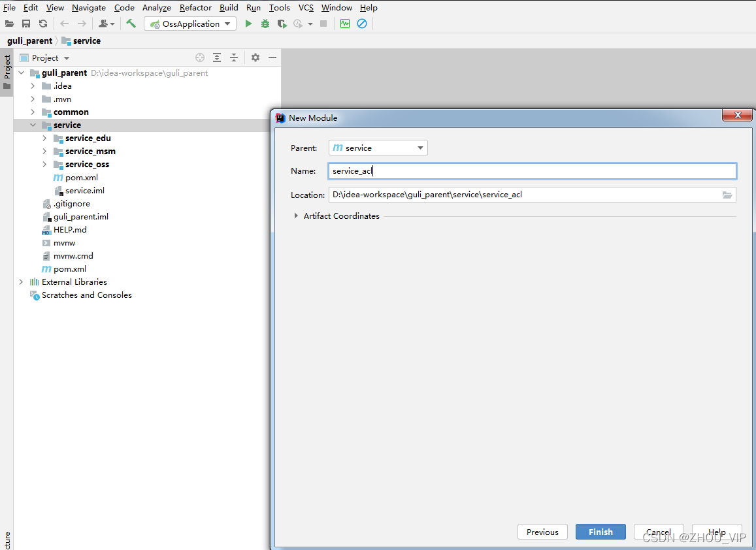
Task: Expand the service_oss module node
Action: pyautogui.click(x=44, y=164)
